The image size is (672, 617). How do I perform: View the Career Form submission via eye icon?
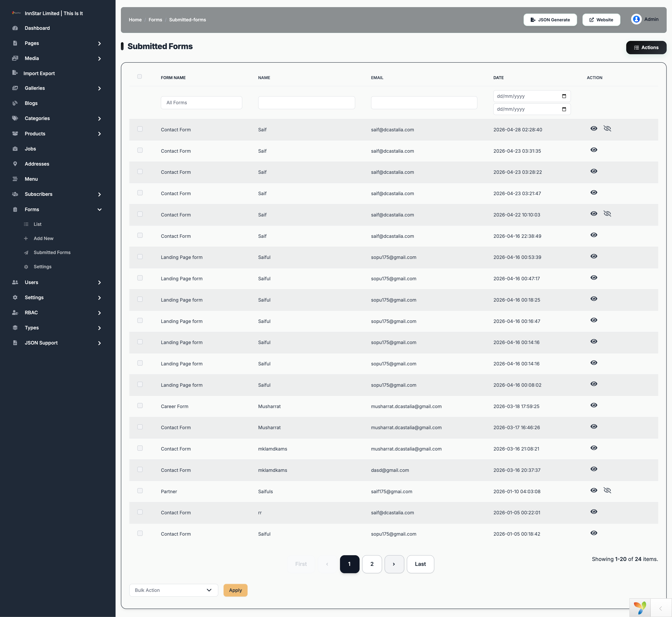[x=594, y=405]
